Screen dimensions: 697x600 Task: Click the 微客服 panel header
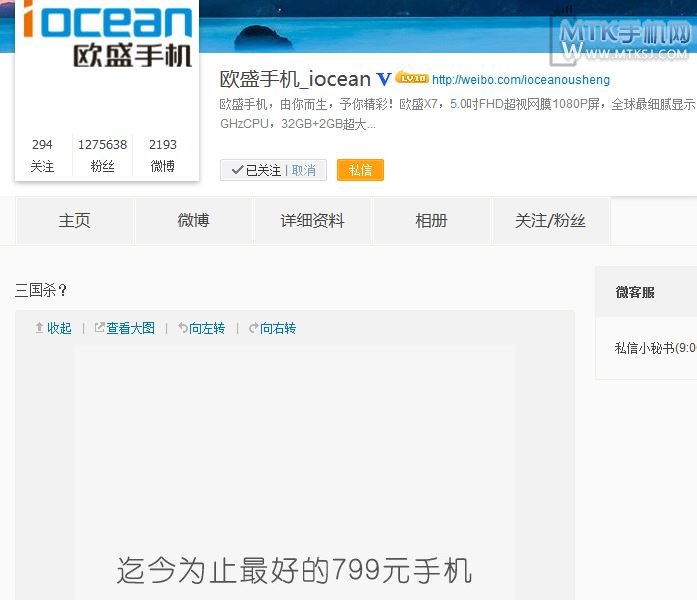point(646,292)
